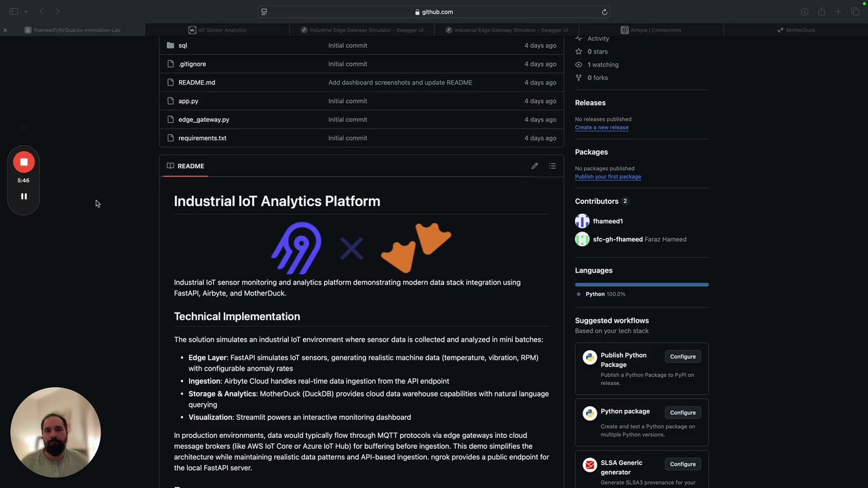
Task: Go forward with the Safari forward arrow
Action: tap(58, 12)
